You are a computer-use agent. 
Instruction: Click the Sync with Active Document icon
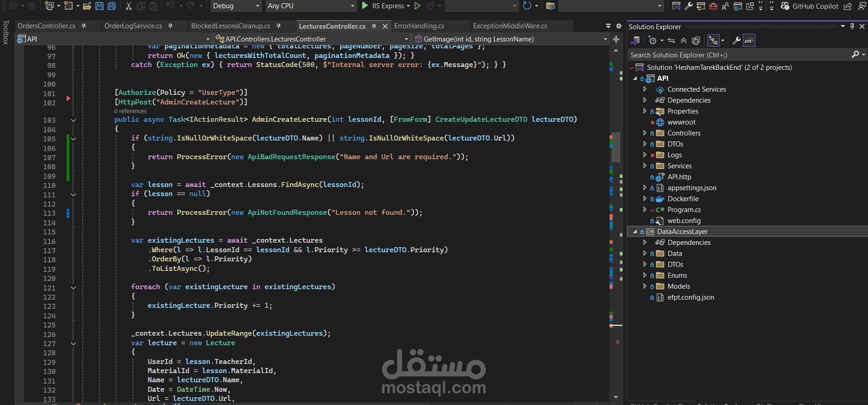click(x=671, y=41)
